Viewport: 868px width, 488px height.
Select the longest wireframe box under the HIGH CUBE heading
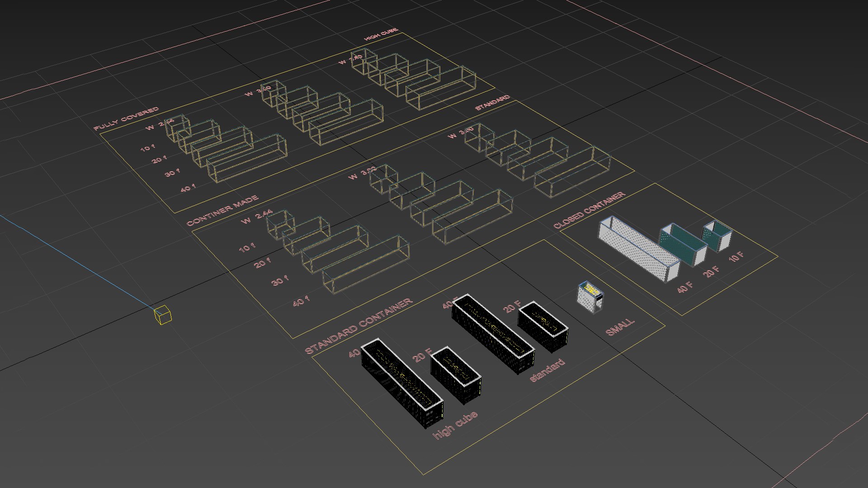(x=441, y=88)
